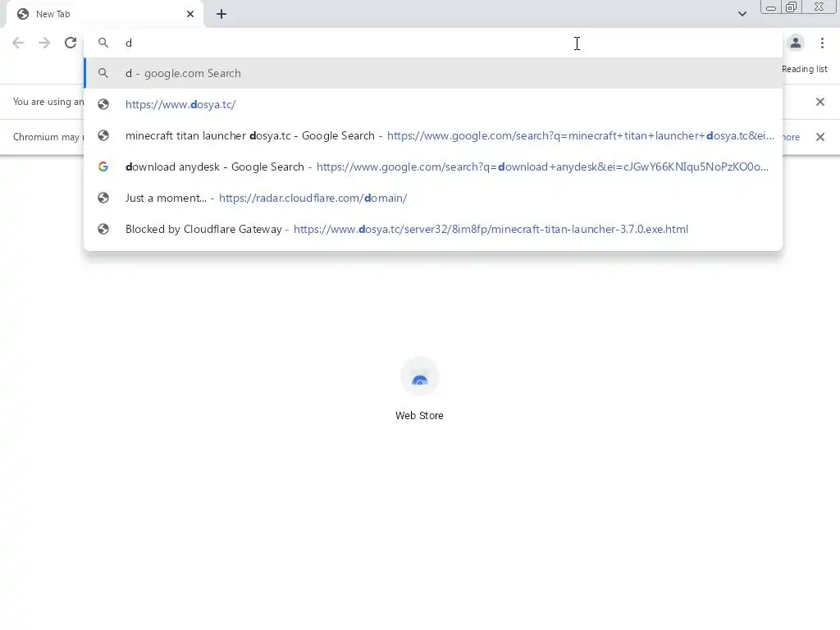Click the Forward navigation arrow
The image size is (840, 630).
(44, 43)
